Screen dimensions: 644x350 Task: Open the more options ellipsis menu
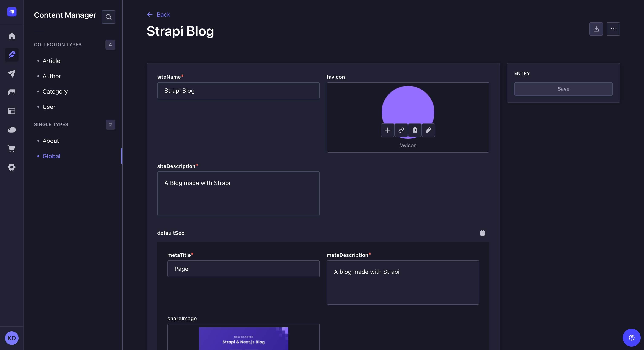(613, 29)
